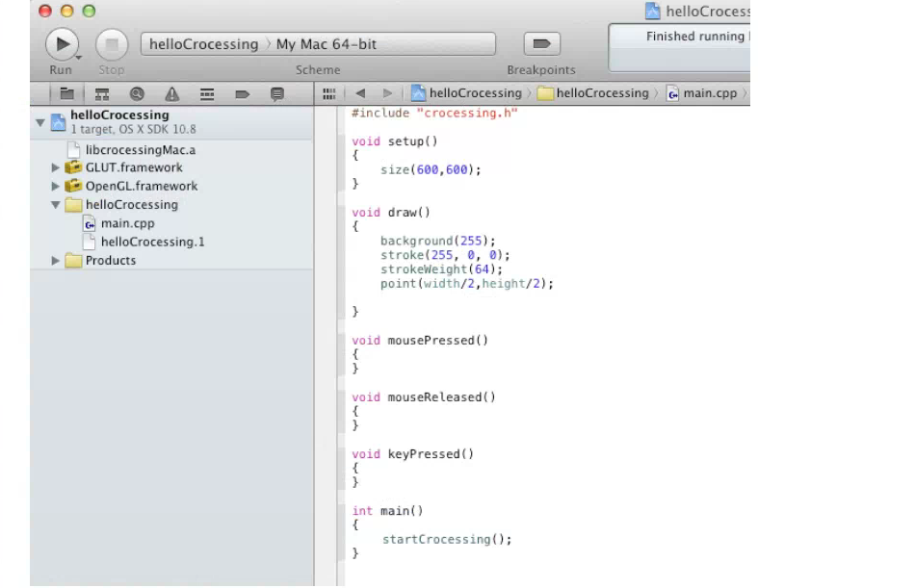Collapse the helloCrocessing project root
This screenshot has height=588, width=915.
pyautogui.click(x=40, y=122)
